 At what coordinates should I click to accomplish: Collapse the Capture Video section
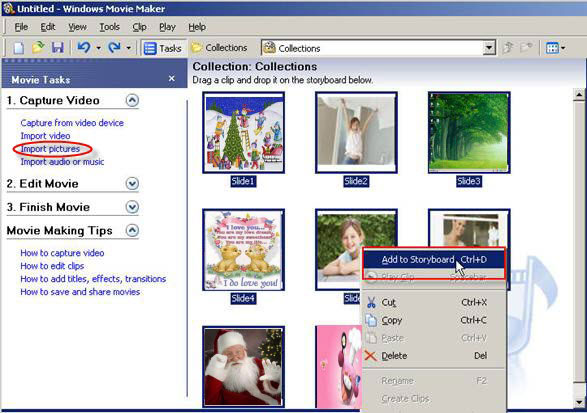point(132,100)
